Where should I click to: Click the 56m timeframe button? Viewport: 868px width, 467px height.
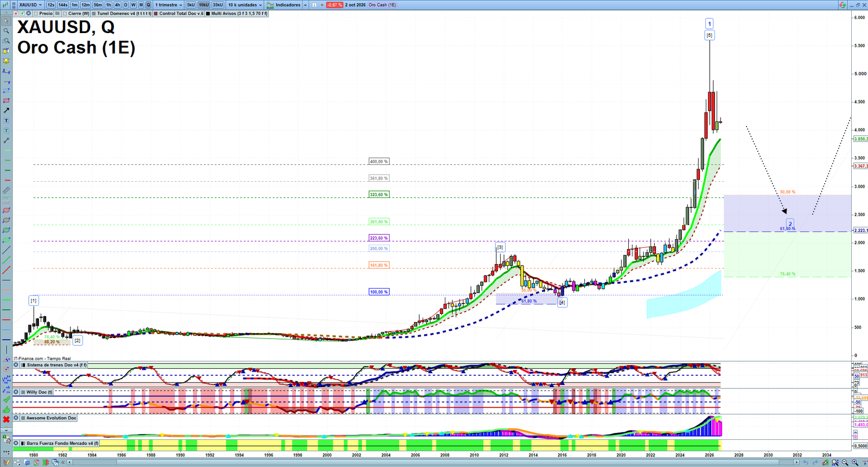pos(98,5)
